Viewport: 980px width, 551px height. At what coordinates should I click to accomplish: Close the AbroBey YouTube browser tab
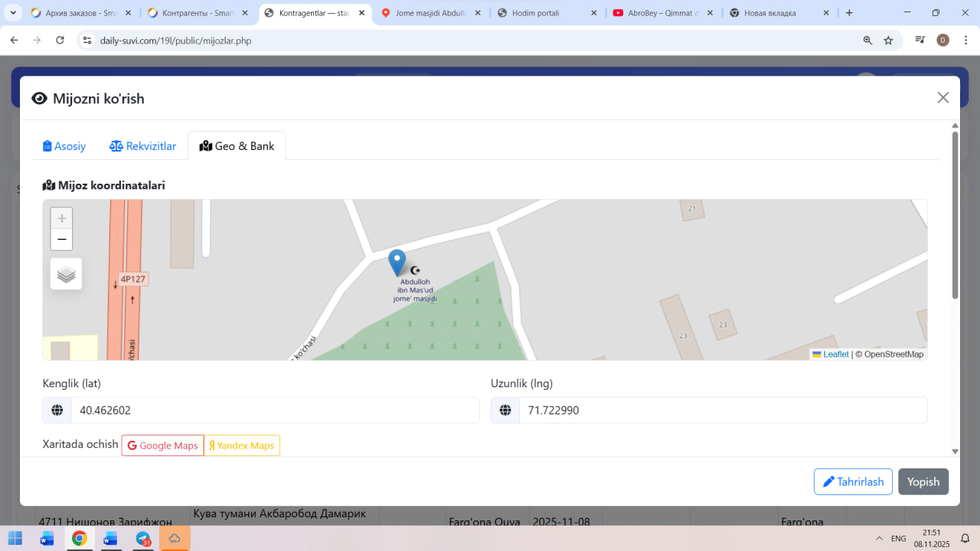click(x=710, y=13)
